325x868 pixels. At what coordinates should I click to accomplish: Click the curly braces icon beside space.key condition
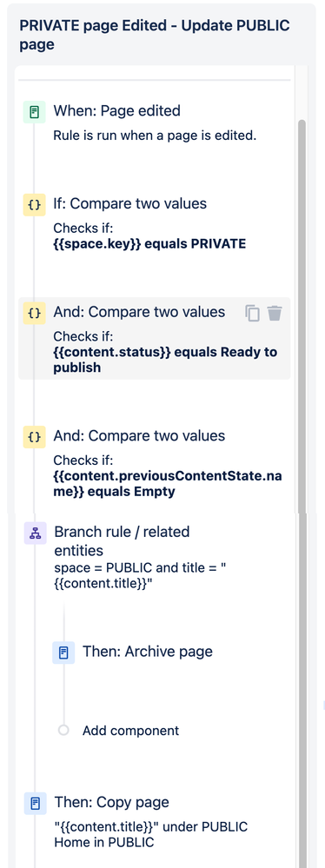click(34, 205)
